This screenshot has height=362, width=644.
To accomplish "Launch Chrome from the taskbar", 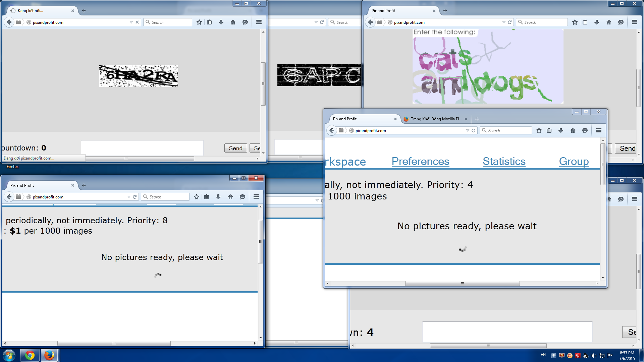I will tap(30, 355).
